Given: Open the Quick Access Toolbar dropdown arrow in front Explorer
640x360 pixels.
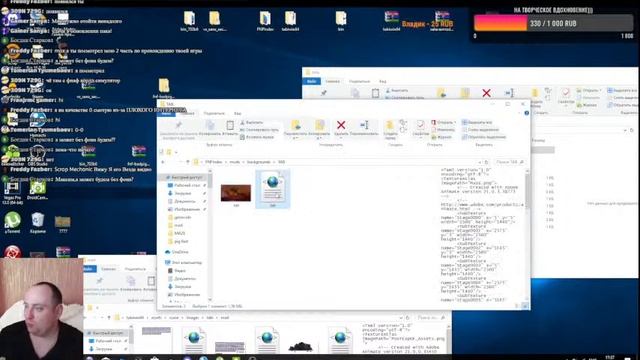Looking at the screenshot, I should (176, 152).
